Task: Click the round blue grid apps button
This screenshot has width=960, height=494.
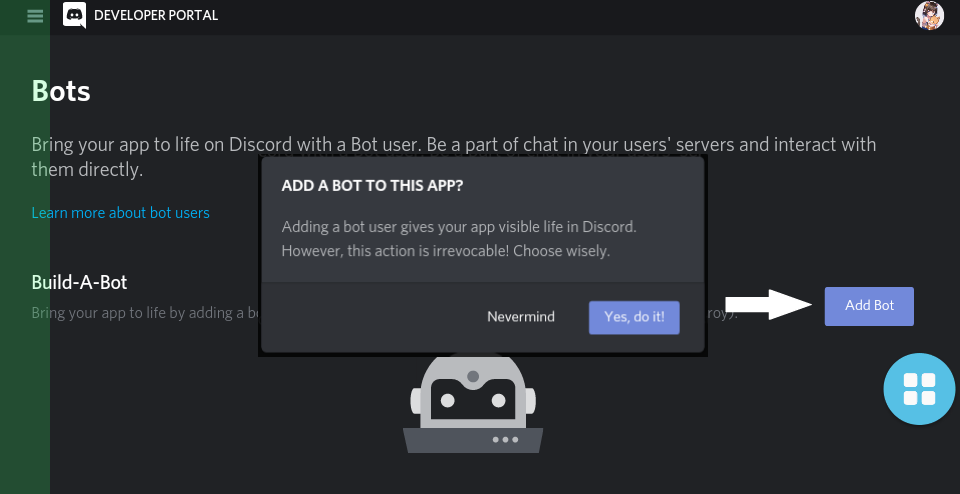Action: point(919,389)
